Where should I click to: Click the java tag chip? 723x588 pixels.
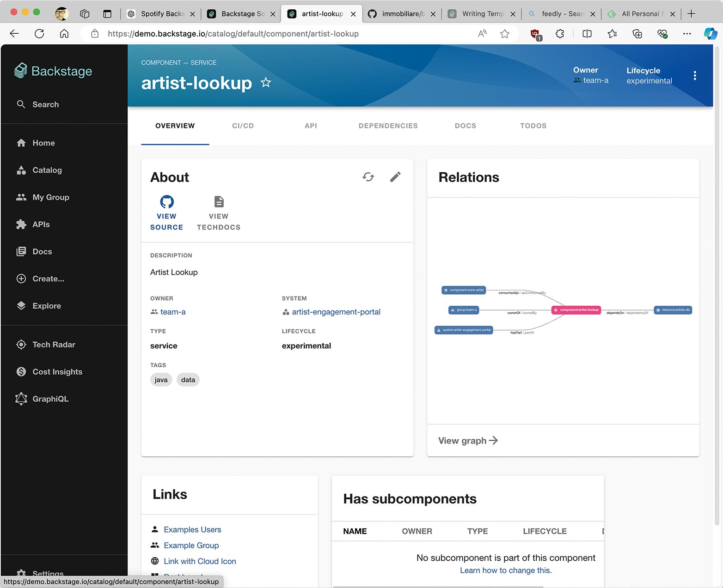pyautogui.click(x=161, y=380)
